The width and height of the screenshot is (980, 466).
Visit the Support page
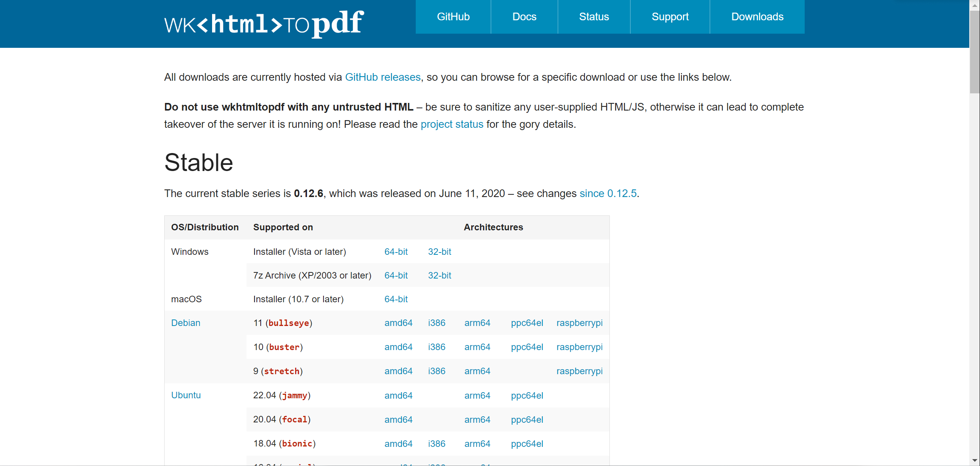click(x=670, y=16)
